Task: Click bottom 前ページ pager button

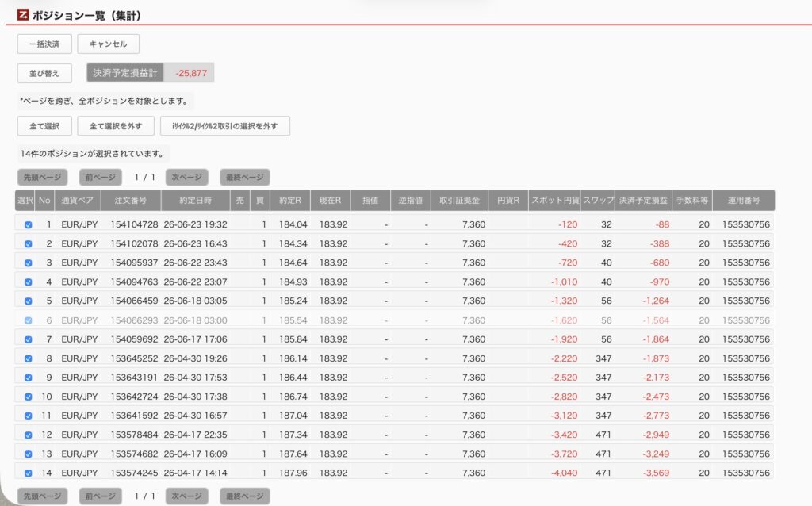Action: click(x=101, y=496)
